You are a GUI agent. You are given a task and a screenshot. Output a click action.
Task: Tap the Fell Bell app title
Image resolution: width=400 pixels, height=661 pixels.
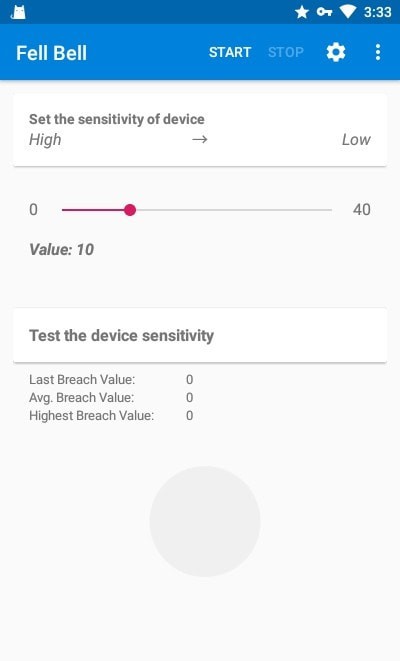point(51,53)
